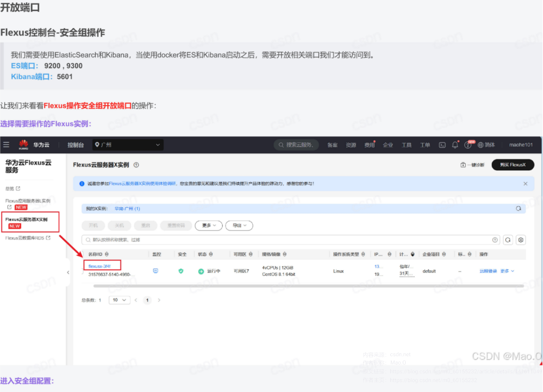The height and width of the screenshot is (392, 543).
Task: Click the monitoring icon for flexusx-3f4f
Action: click(155, 271)
